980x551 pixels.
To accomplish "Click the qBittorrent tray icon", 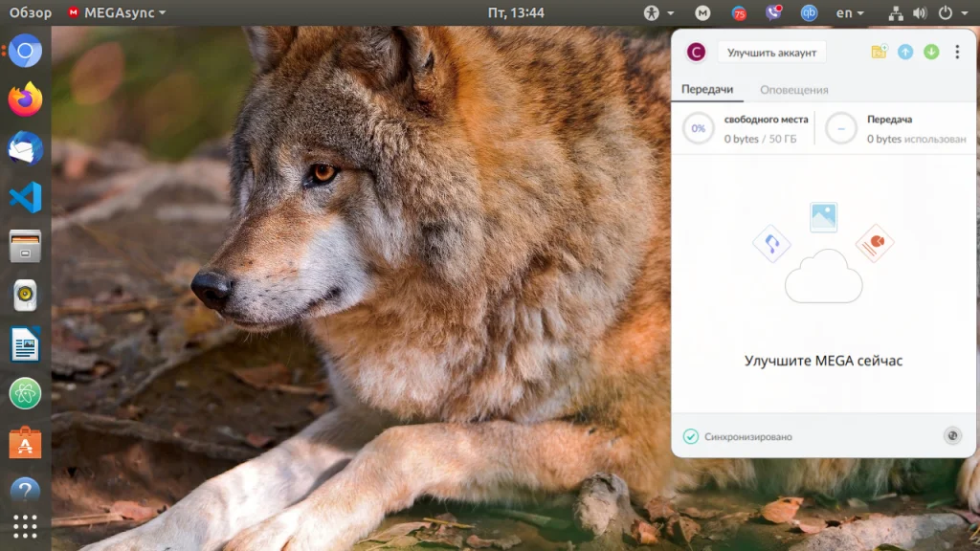I will (809, 13).
